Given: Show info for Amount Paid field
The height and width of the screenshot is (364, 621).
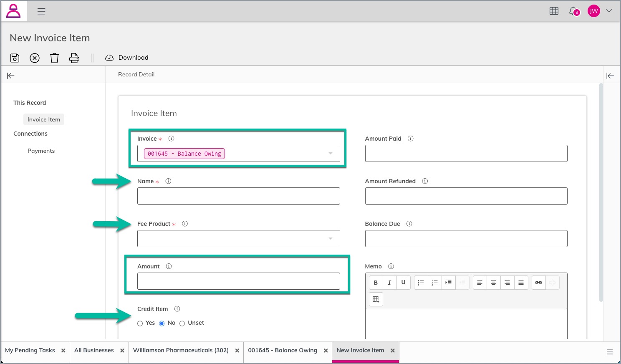Looking at the screenshot, I should click(411, 139).
